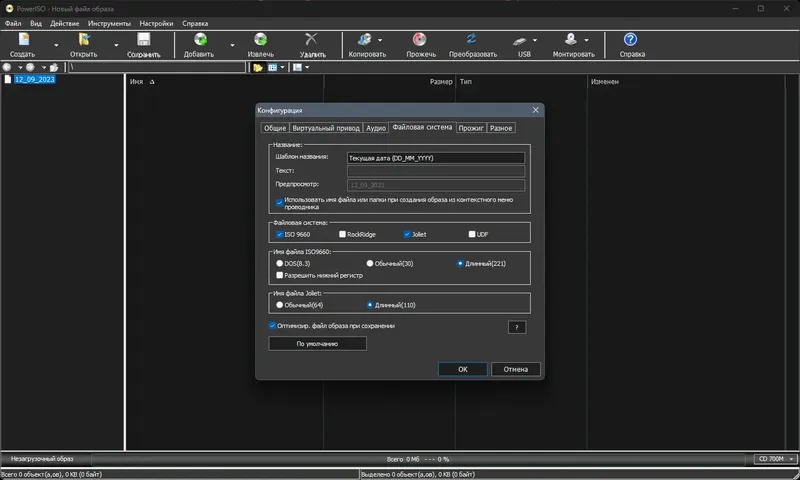
Task: Click the path address input field
Action: (x=157, y=67)
